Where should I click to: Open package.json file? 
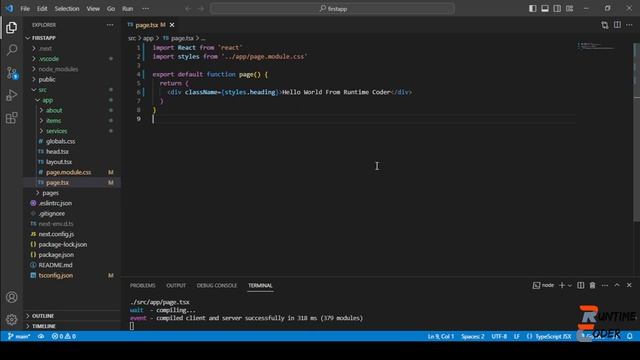pyautogui.click(x=72, y=255)
